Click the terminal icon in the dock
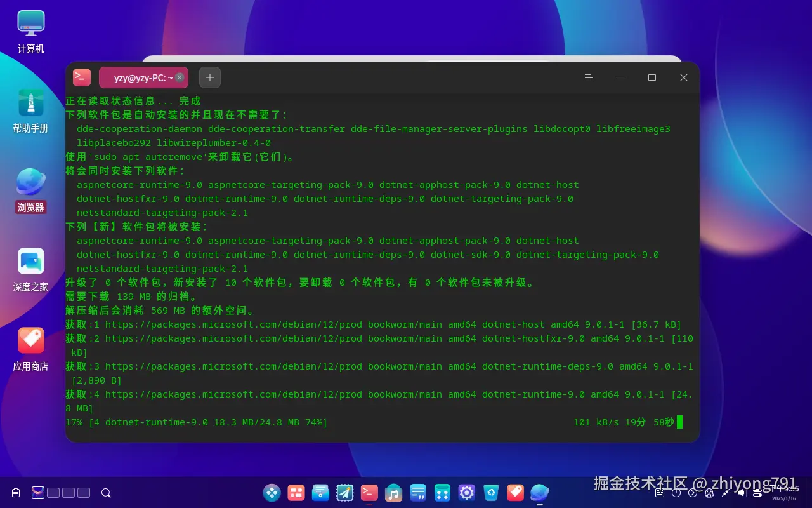 369,492
